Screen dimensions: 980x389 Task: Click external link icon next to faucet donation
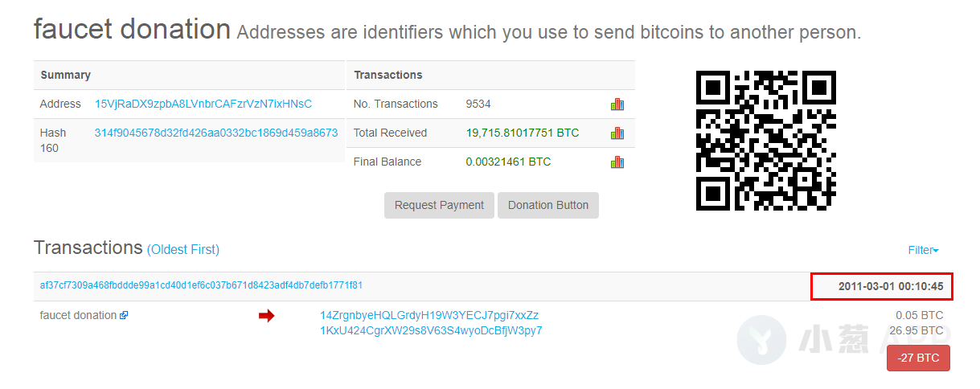(x=124, y=316)
